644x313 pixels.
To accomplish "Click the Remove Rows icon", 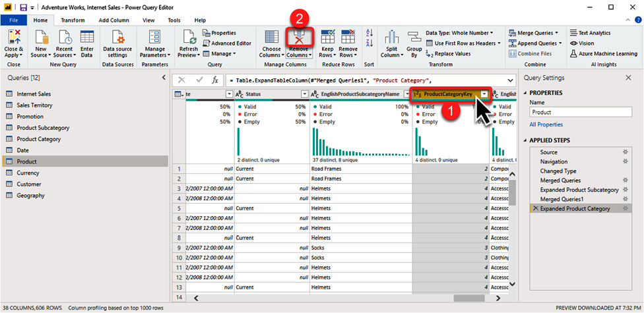I will (348, 38).
